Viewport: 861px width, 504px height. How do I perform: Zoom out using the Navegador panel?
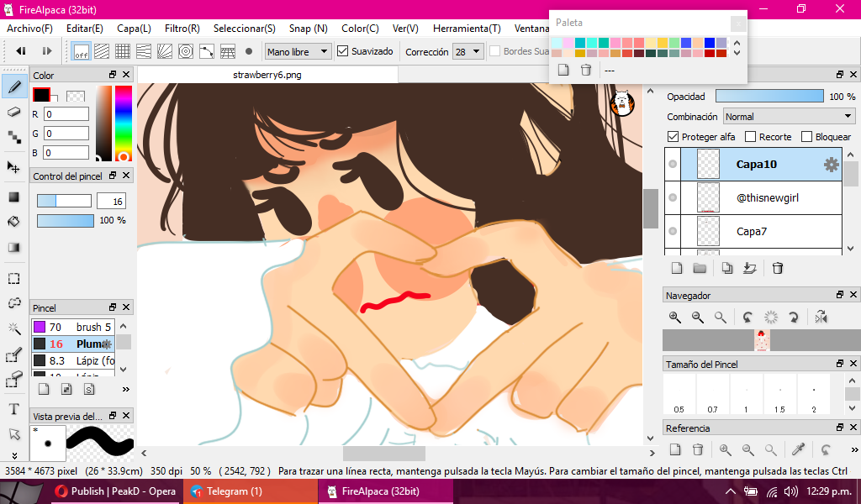click(x=697, y=317)
